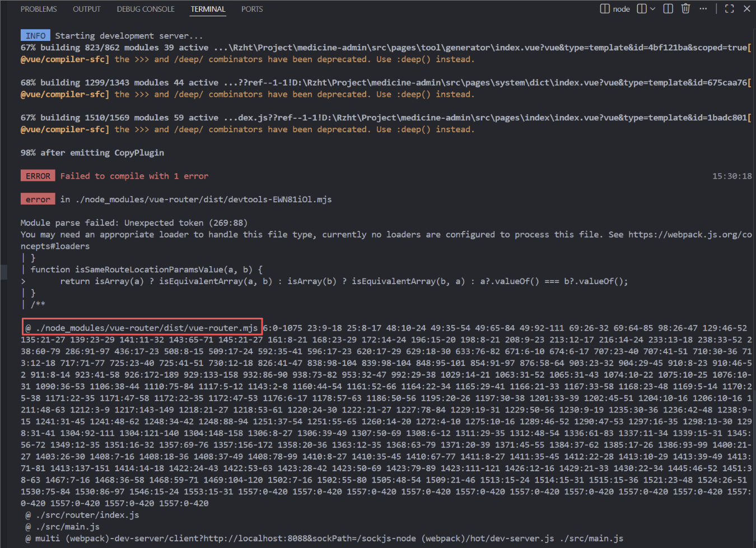Click '98% after emitting CopyPlugin' line

click(x=92, y=153)
